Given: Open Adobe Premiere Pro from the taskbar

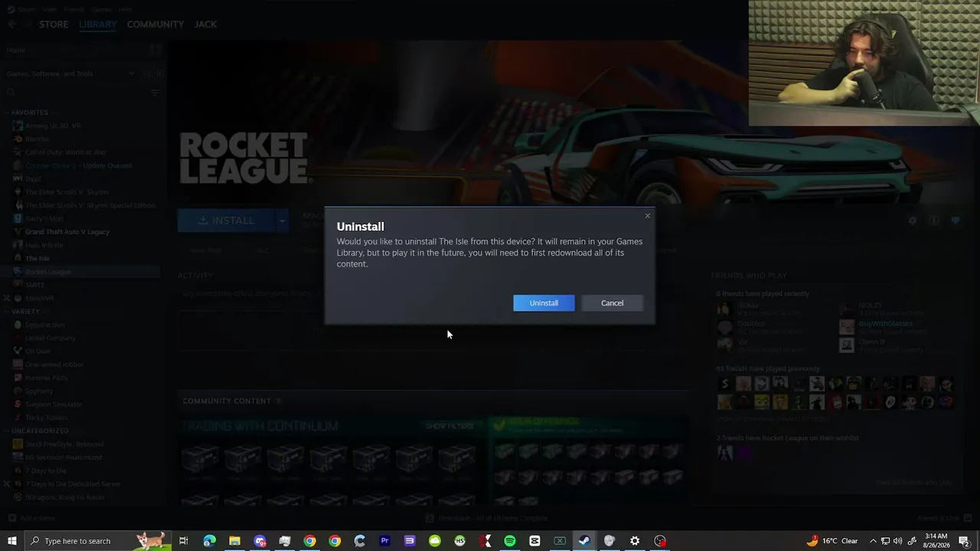Looking at the screenshot, I should [384, 541].
